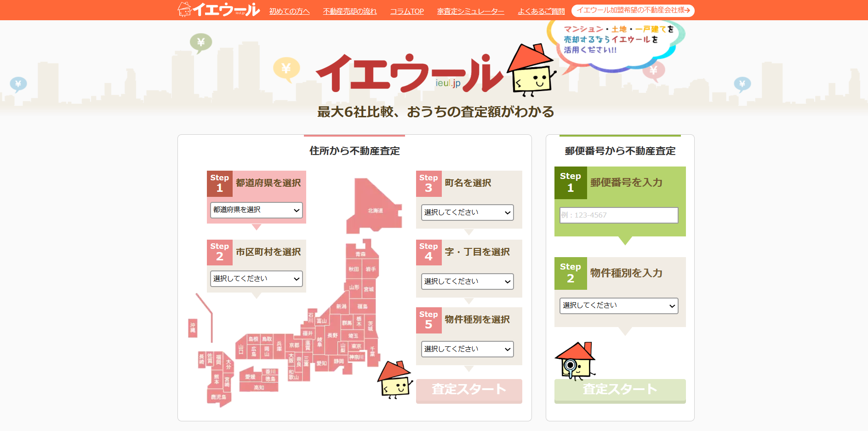Screen dimensions: 868x431
Task: Open the 初めての方へ menu link
Action: click(x=290, y=11)
